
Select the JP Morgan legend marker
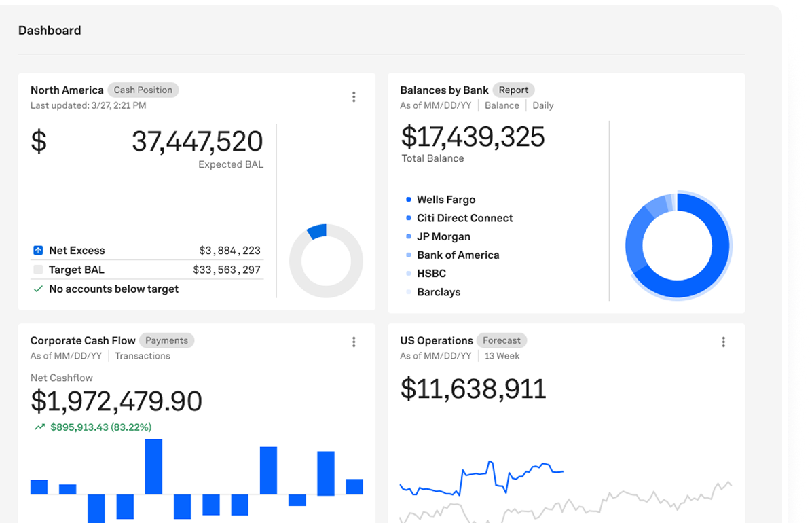click(408, 236)
